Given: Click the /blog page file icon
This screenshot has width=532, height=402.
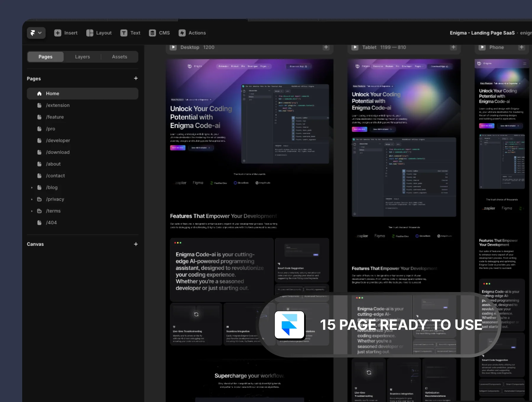Looking at the screenshot, I should [x=39, y=187].
